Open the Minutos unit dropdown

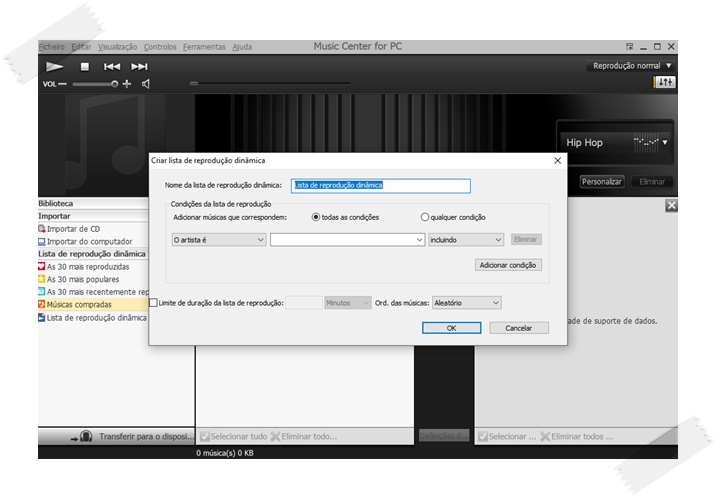tap(348, 303)
